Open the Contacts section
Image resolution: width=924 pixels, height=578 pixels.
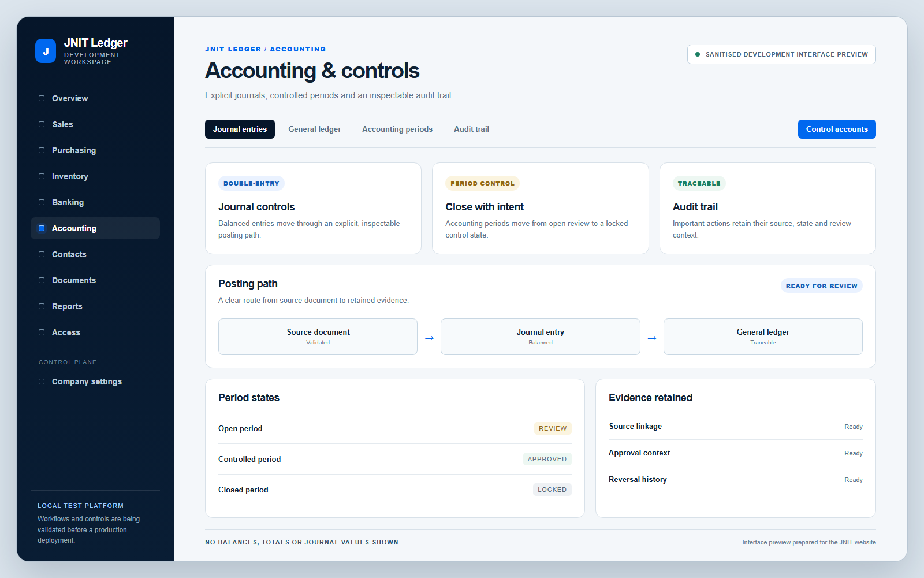[x=95, y=254]
